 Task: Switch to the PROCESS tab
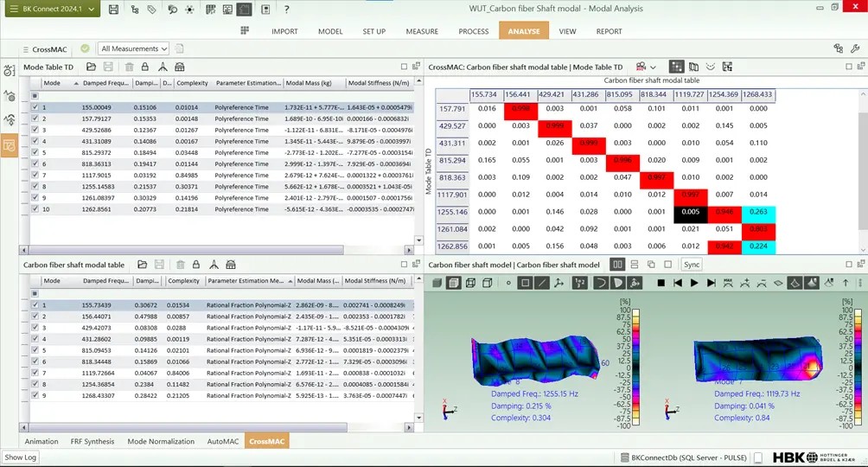coord(473,32)
